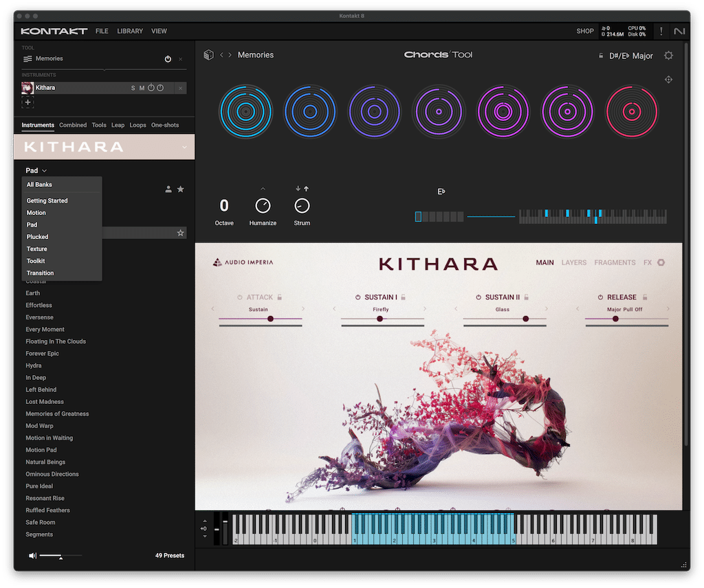704x588 pixels.
Task: Open the One-shots tab
Action: (165, 125)
